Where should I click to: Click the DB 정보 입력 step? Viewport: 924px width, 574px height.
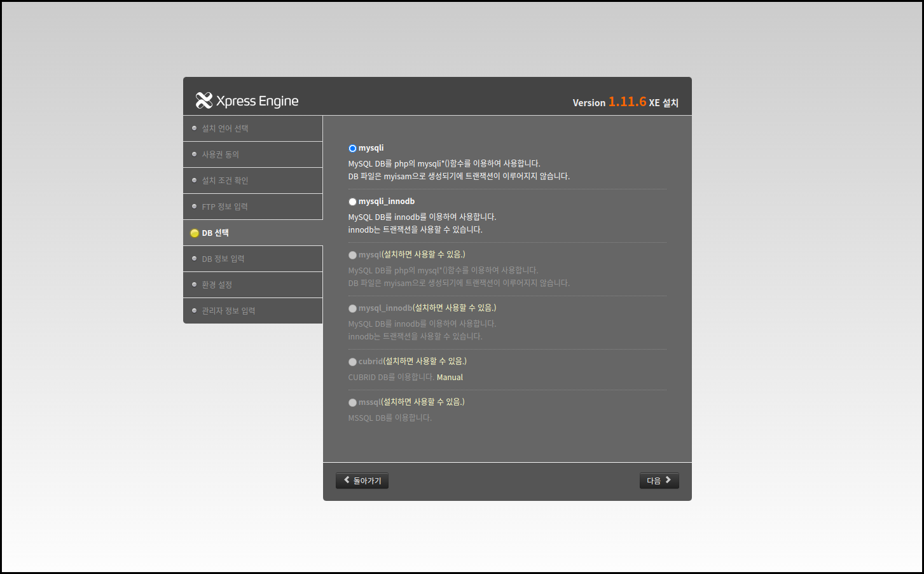pyautogui.click(x=253, y=259)
